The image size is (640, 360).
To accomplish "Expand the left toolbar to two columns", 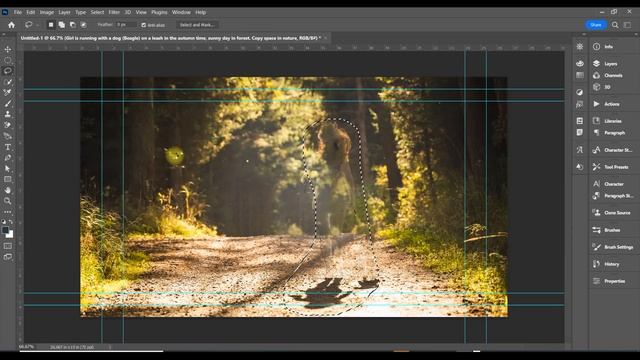I will (x=4, y=34).
